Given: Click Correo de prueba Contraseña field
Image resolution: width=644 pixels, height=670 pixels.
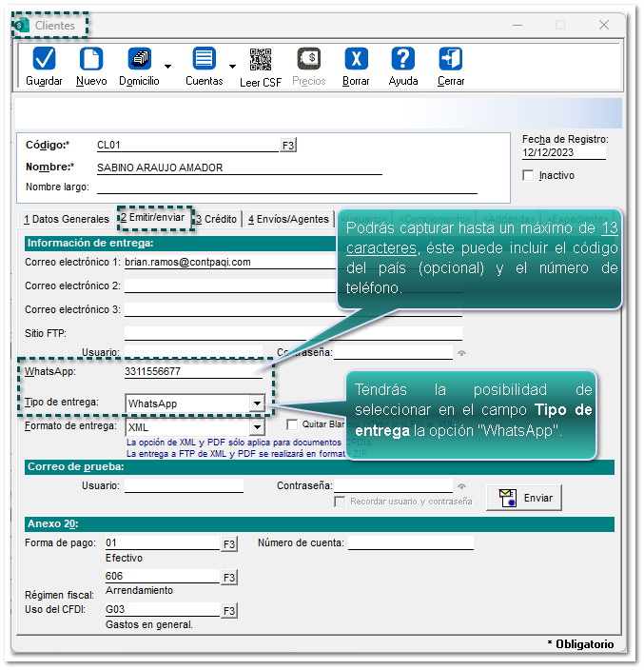Looking at the screenshot, I should coord(393,485).
